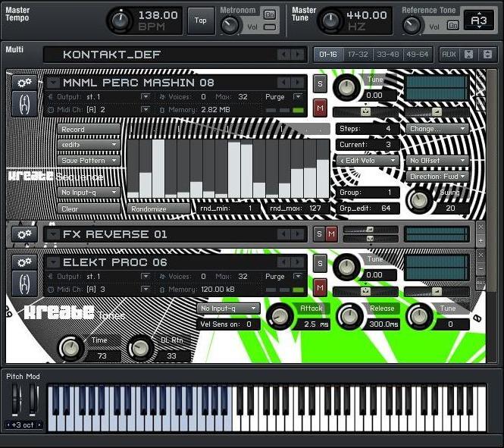Click the Swing knob
Viewport: 504px width, 448px height.
419,201
